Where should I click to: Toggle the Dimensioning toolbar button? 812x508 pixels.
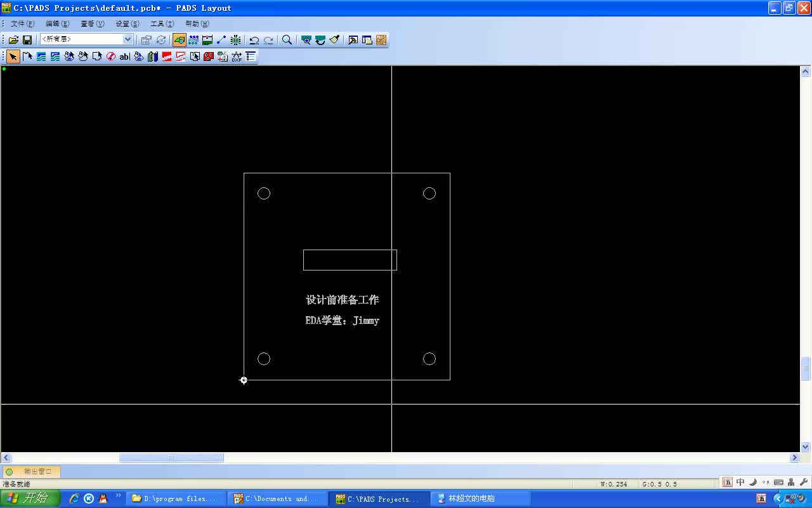point(207,39)
